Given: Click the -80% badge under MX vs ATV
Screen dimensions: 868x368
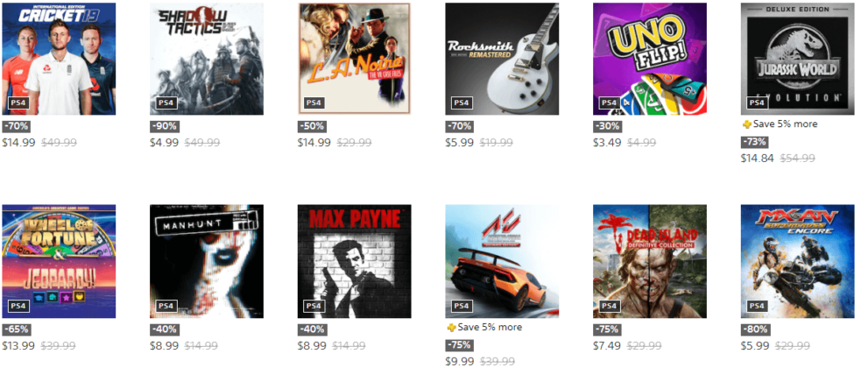Looking at the screenshot, I should (755, 329).
